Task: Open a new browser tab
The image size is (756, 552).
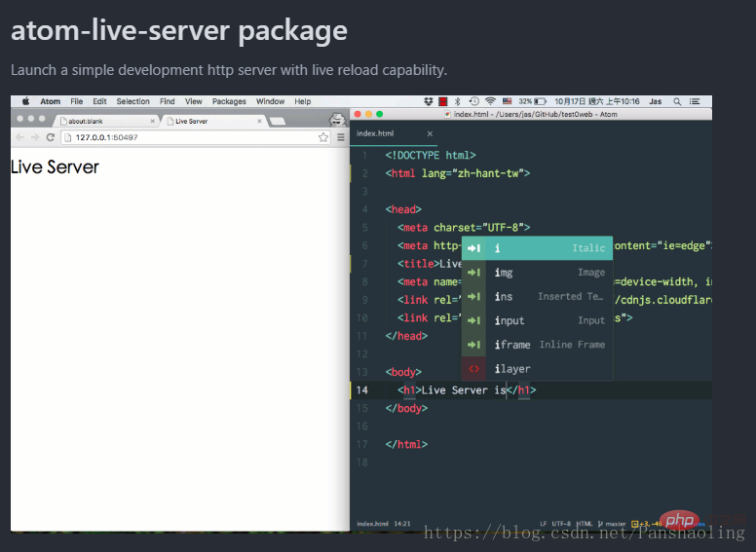Action: (278, 122)
